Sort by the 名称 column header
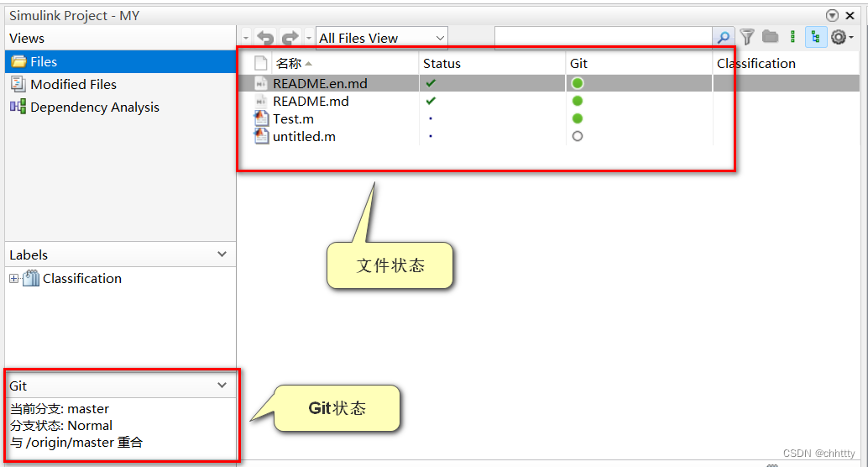Screen dimensions: 868x467 pyautogui.click(x=344, y=64)
